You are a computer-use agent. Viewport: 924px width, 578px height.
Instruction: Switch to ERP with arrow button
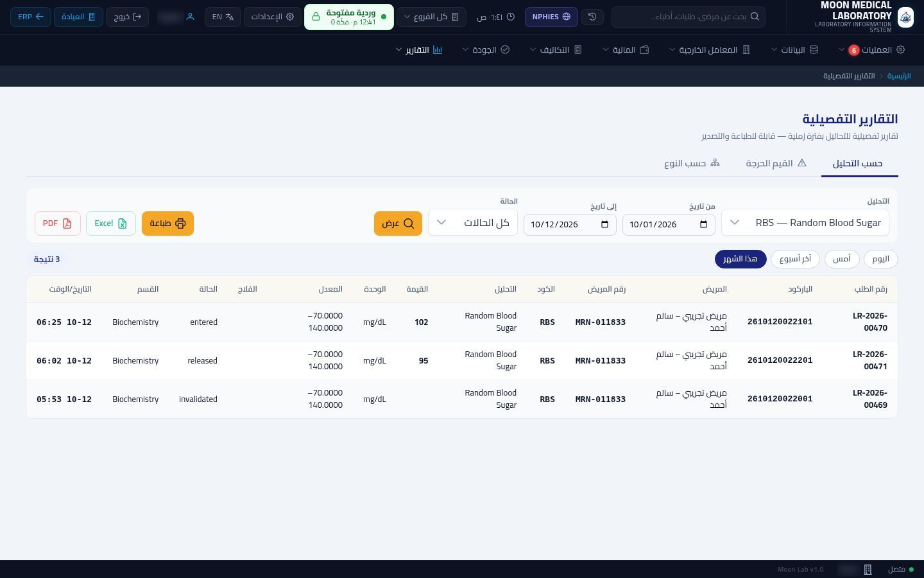tap(31, 17)
